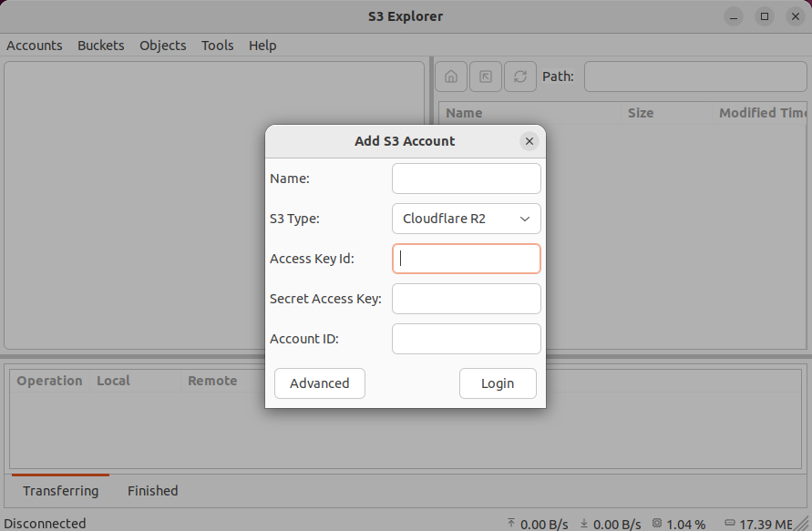Select the Transferring tab
The image size is (812, 531).
click(x=60, y=490)
